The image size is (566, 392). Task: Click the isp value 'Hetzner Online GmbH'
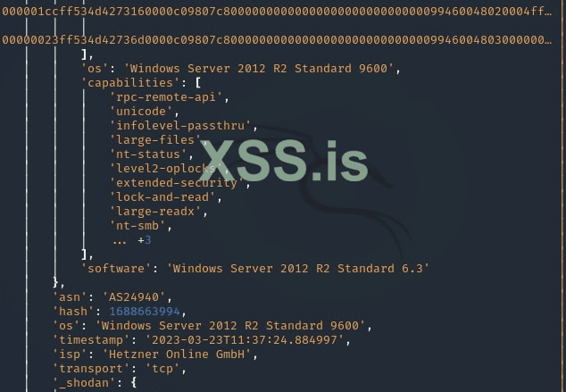[177, 354]
